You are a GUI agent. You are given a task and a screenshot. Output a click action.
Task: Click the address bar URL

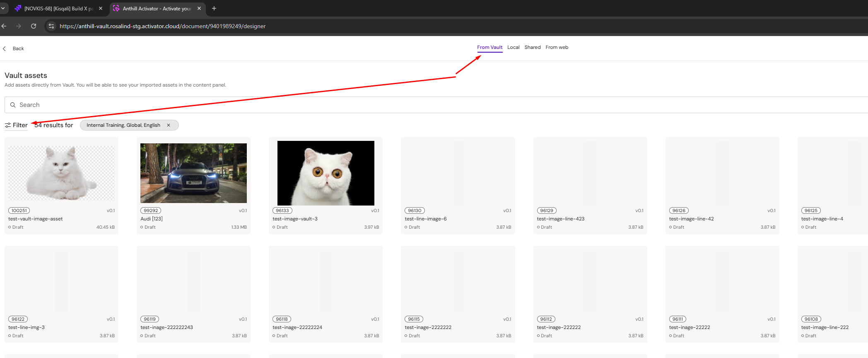click(163, 26)
